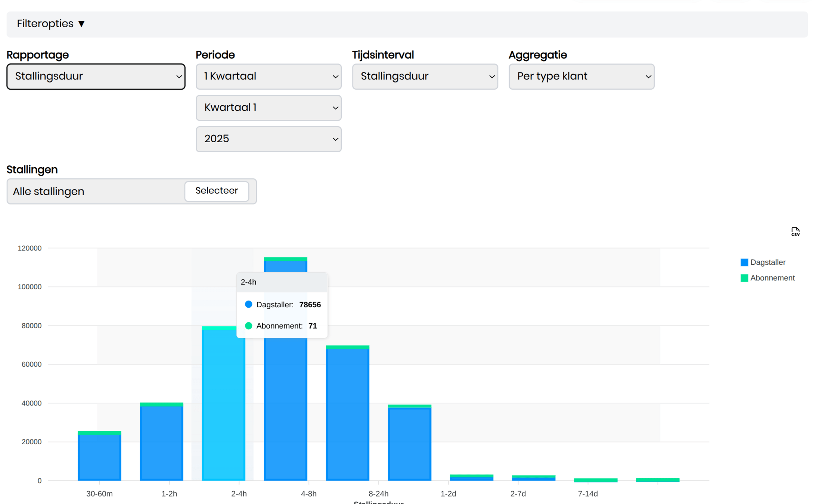Click the blue Dagstaller legend swatch

[744, 262]
